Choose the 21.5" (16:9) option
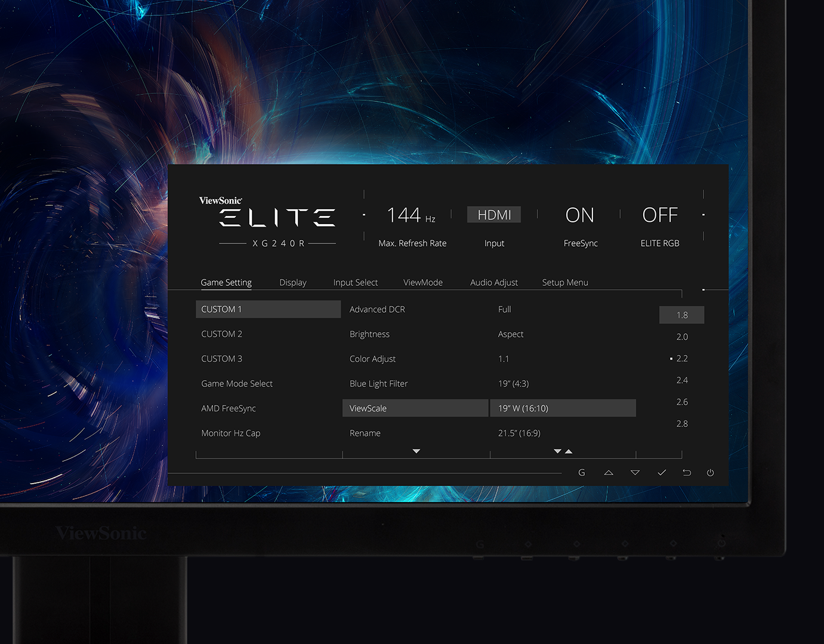Image resolution: width=824 pixels, height=644 pixels. click(519, 434)
